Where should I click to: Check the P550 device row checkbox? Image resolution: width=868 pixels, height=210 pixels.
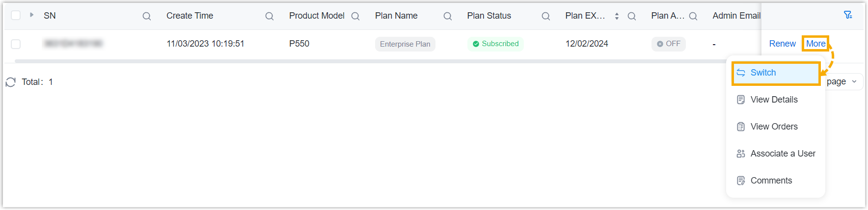(16, 44)
